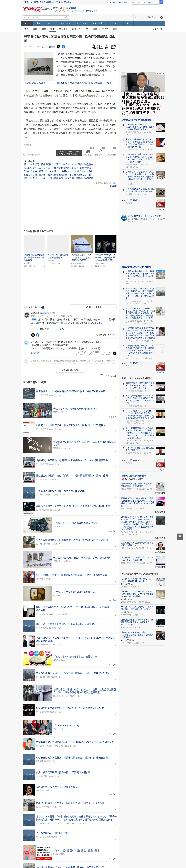Image resolution: width=186 pixels, height=868 pixels.
Task: Click the header comment count 169 icon
Action: [x=45, y=47]
